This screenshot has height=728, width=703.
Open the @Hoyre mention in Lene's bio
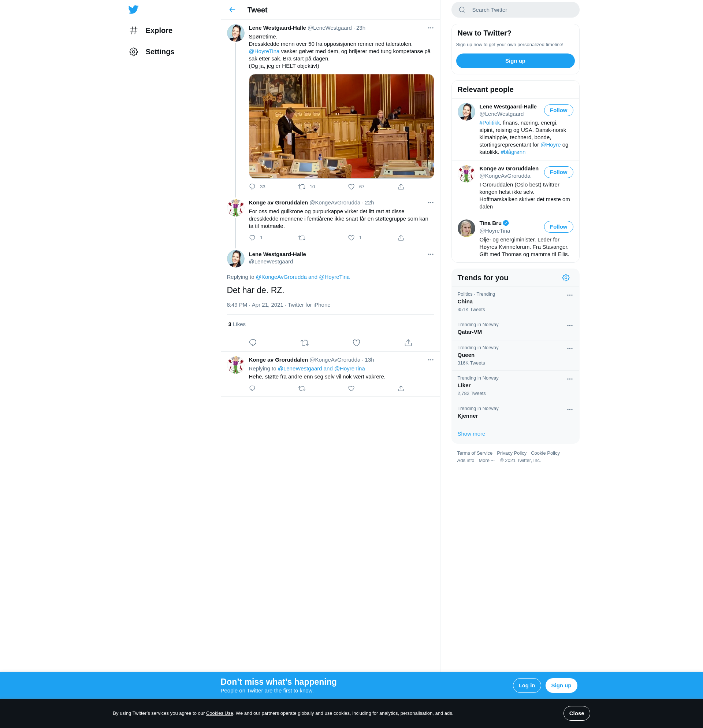click(x=550, y=145)
